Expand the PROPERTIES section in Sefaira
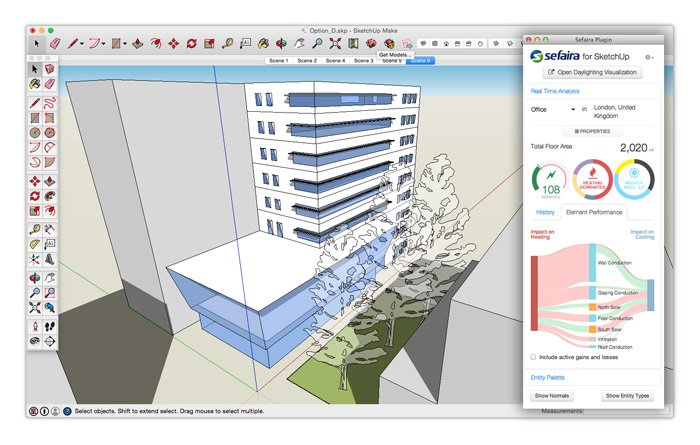The width and height of the screenshot is (700, 445). tap(592, 131)
